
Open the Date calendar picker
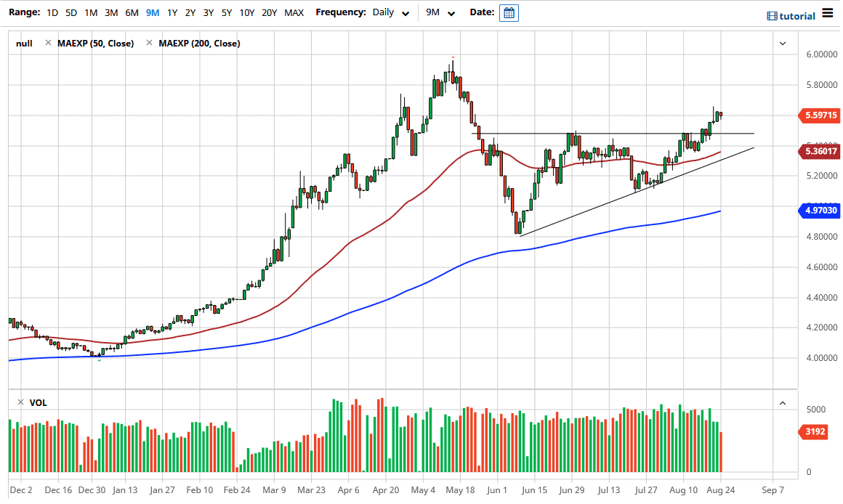[x=509, y=12]
